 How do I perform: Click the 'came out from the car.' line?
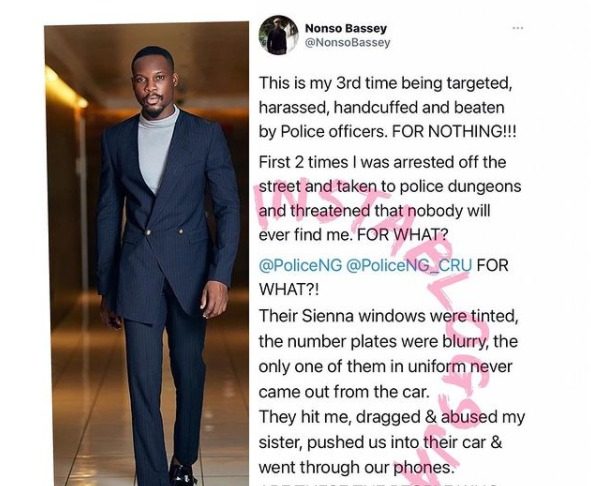[x=344, y=392]
